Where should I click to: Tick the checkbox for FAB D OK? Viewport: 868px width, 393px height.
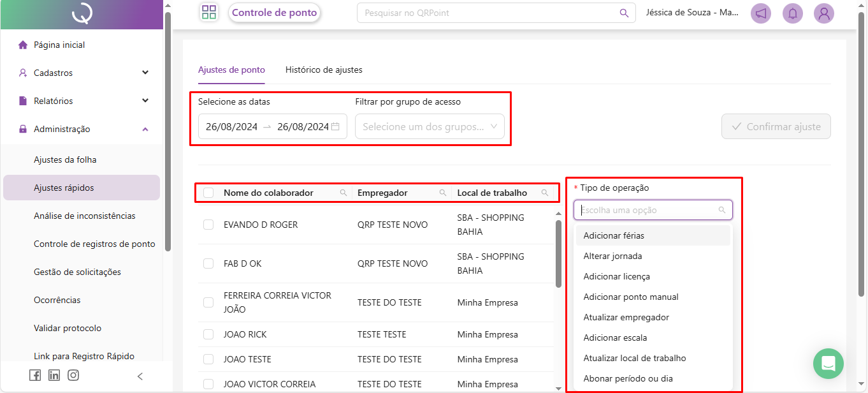point(208,263)
